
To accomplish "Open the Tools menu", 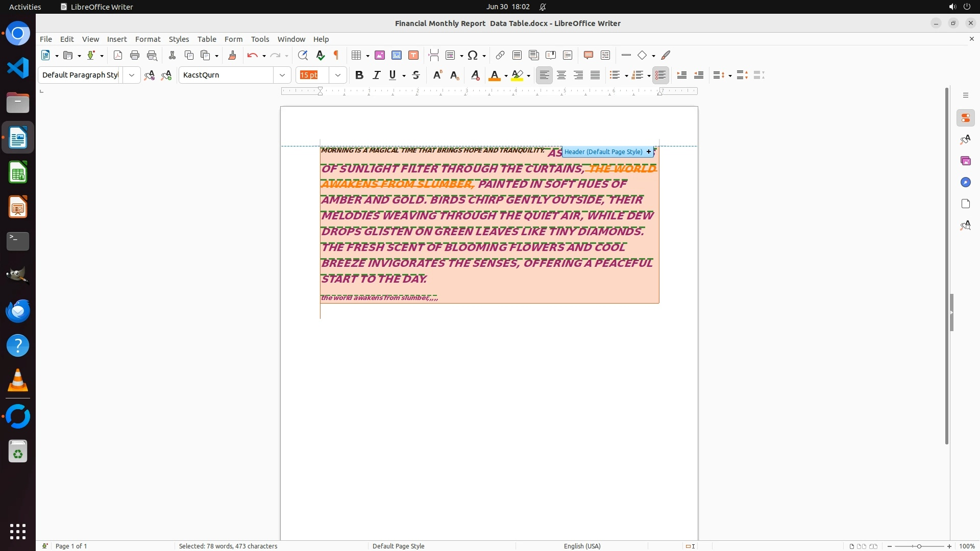I will pyautogui.click(x=260, y=39).
